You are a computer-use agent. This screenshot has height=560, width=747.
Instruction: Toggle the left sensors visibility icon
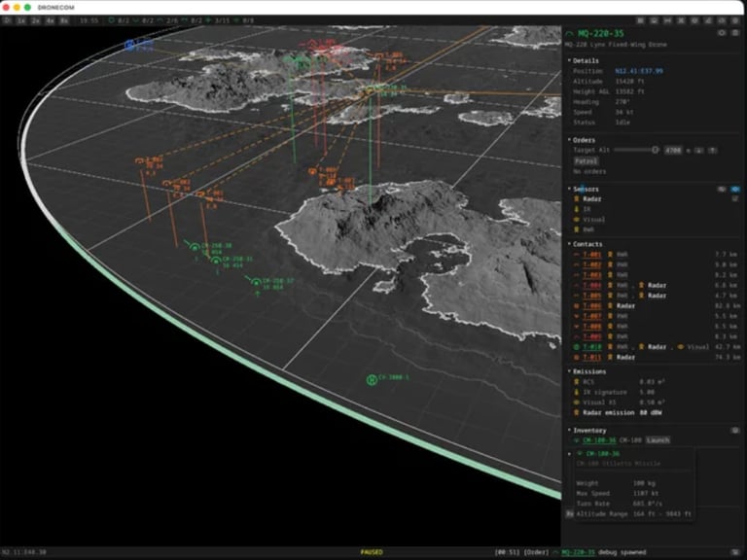point(721,189)
